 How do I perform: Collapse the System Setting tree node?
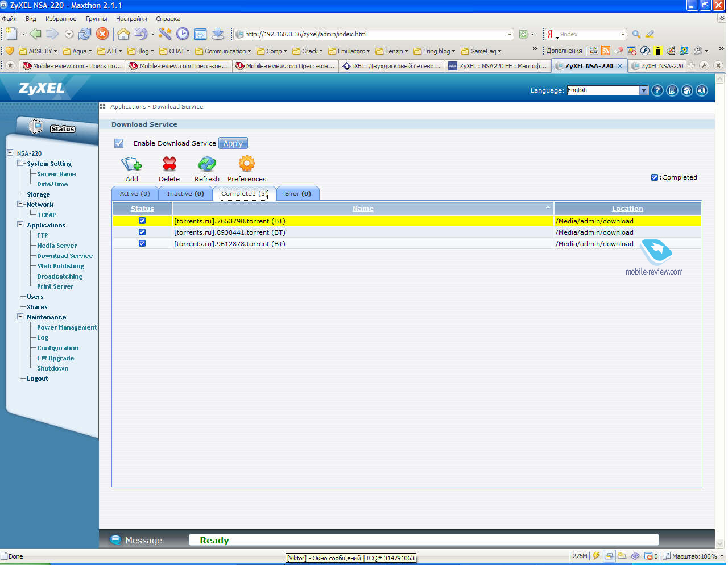click(20, 163)
